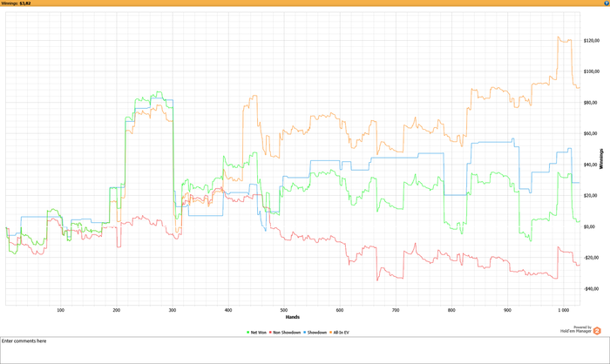Open the help icon in the top bar
This screenshot has height=364, width=610.
[x=607, y=3]
